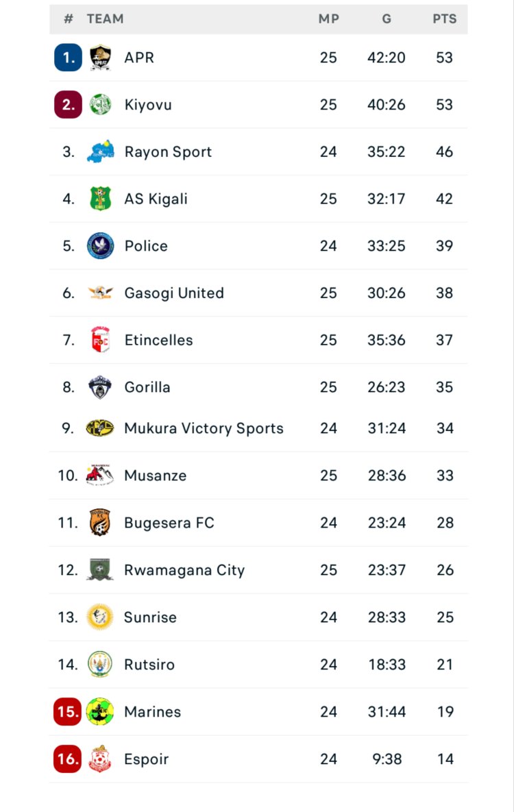Click the Gorilla team crest
This screenshot has width=514, height=812.
click(x=100, y=387)
